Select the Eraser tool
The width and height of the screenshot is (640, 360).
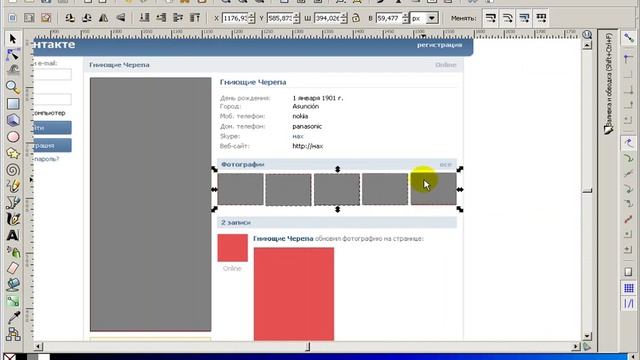(13, 268)
